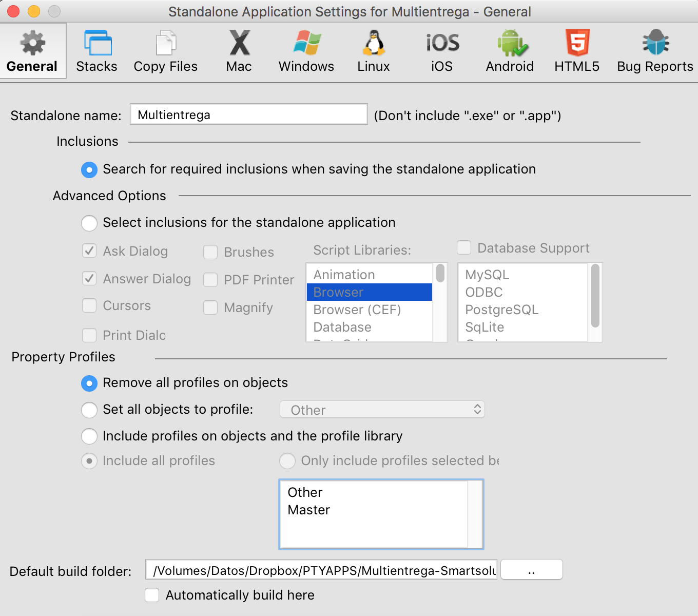Open the profile dropdown showing 'Other'
Viewport: 698px width, 616px height.
pos(382,410)
